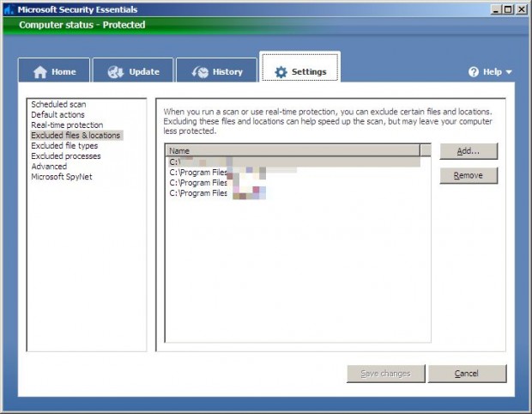532x414 pixels.
Task: Click the Add... button
Action: point(469,151)
